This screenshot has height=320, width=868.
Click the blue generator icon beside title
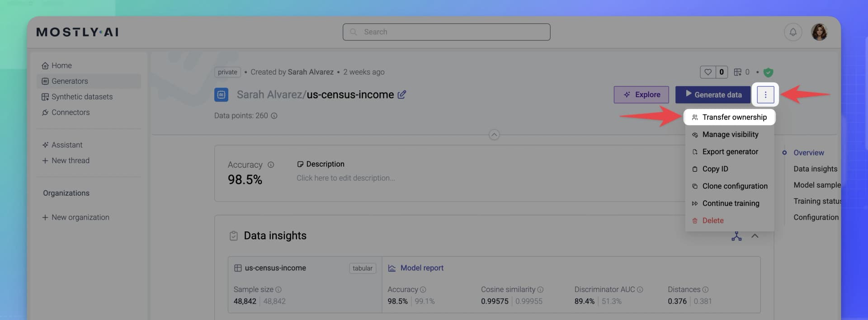(221, 95)
